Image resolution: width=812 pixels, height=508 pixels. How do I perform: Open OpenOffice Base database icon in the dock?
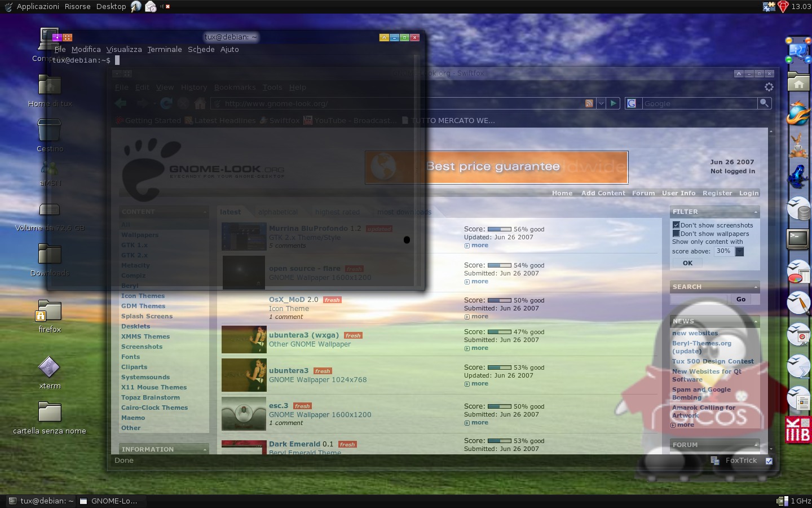point(798,209)
